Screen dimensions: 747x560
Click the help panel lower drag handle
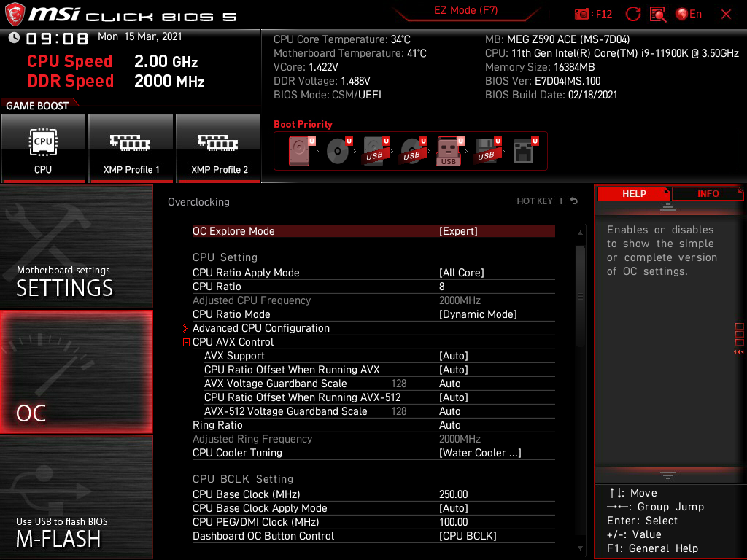coord(668,475)
